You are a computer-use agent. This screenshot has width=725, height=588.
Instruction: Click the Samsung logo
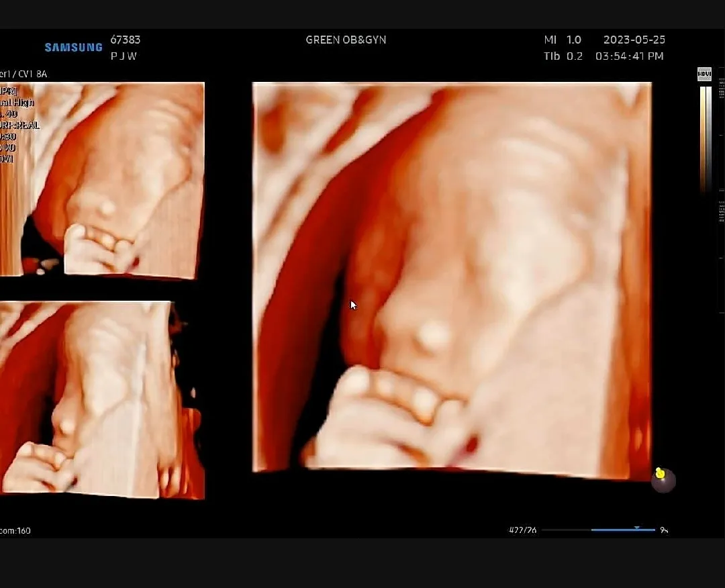74,47
